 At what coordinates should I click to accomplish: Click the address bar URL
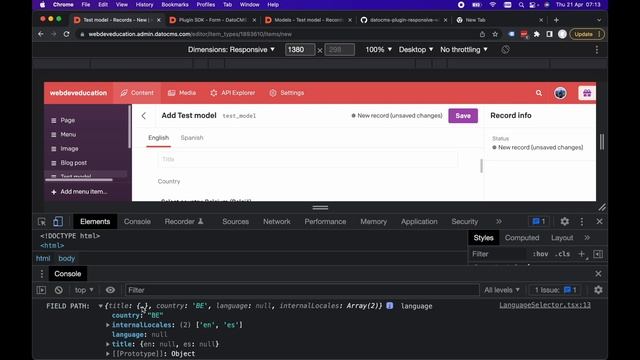pyautogui.click(x=190, y=34)
